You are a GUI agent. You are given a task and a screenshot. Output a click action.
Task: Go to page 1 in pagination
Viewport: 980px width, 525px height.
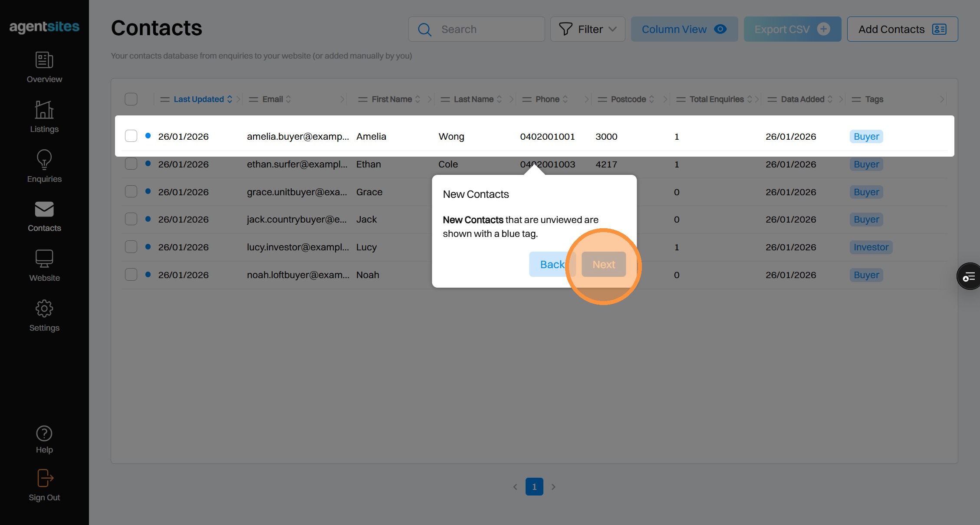pos(534,487)
